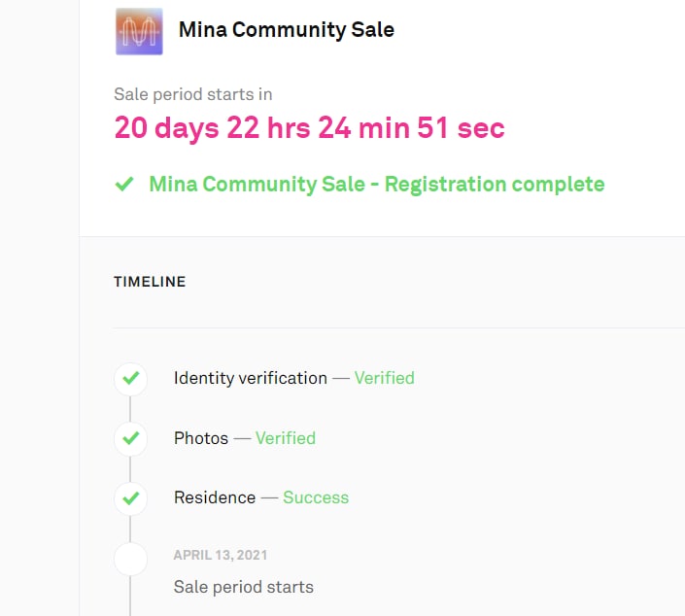Click the Verified status next to Photos
Image resolution: width=685 pixels, height=616 pixels.
click(285, 438)
